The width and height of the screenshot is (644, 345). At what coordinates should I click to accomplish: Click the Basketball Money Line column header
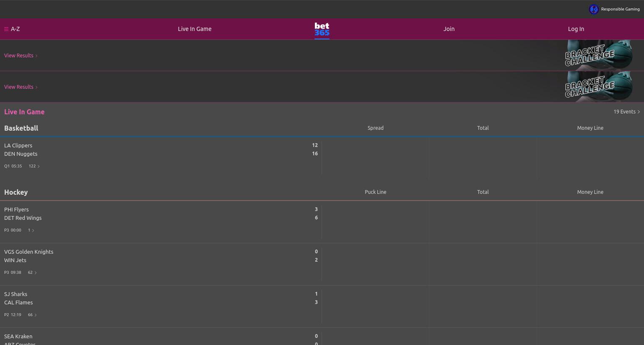tap(590, 128)
